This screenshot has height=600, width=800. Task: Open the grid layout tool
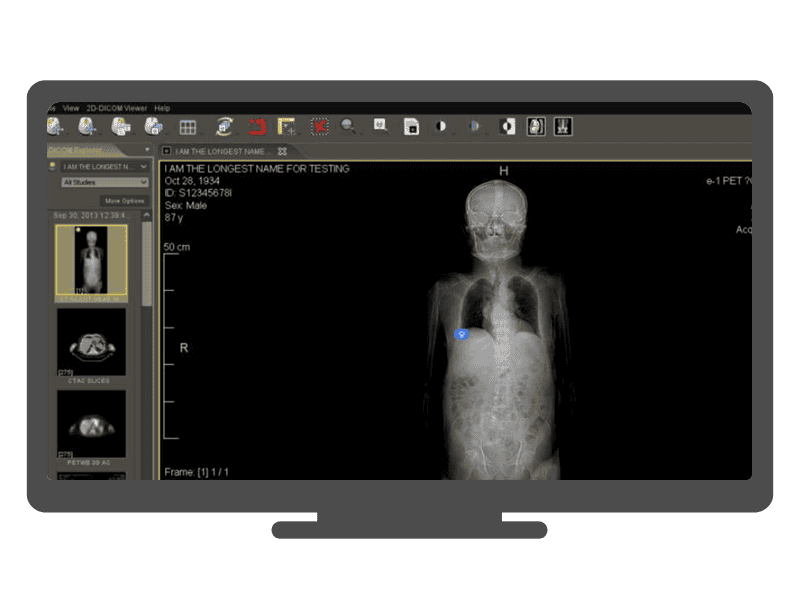188,127
